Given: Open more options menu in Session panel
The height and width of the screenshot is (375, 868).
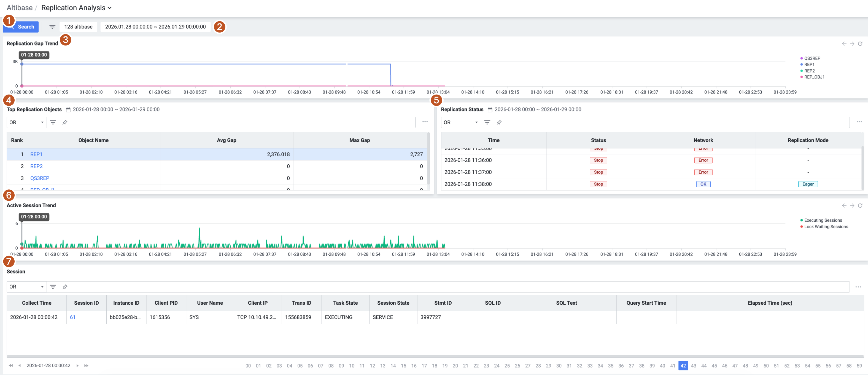Looking at the screenshot, I should (x=858, y=287).
